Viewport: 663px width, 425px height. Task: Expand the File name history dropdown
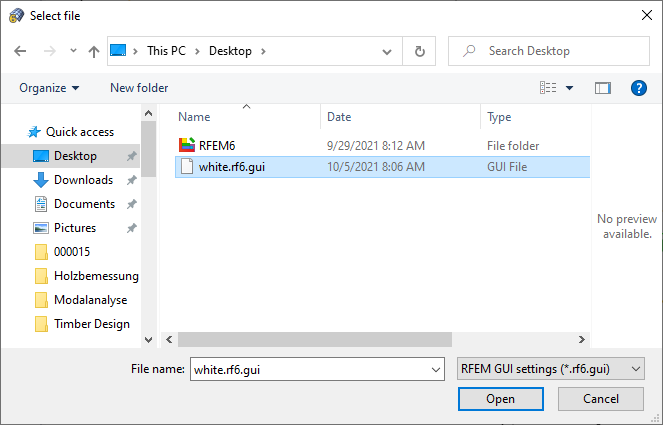[x=435, y=369]
